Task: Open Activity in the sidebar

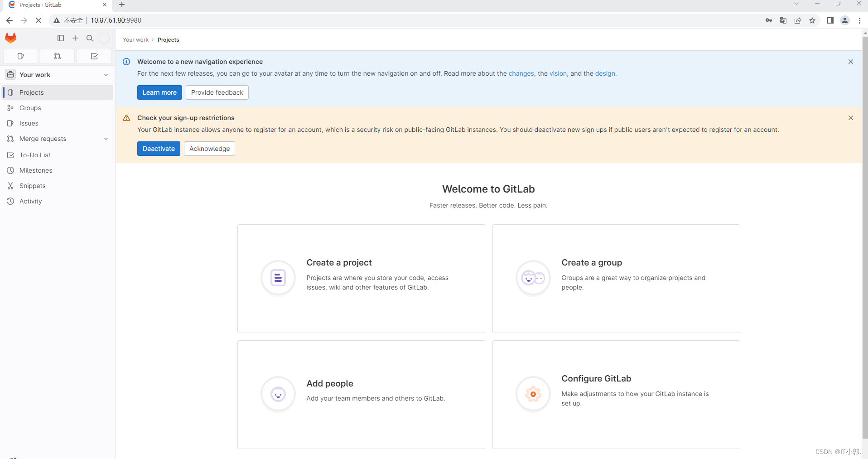Action: pyautogui.click(x=58, y=201)
